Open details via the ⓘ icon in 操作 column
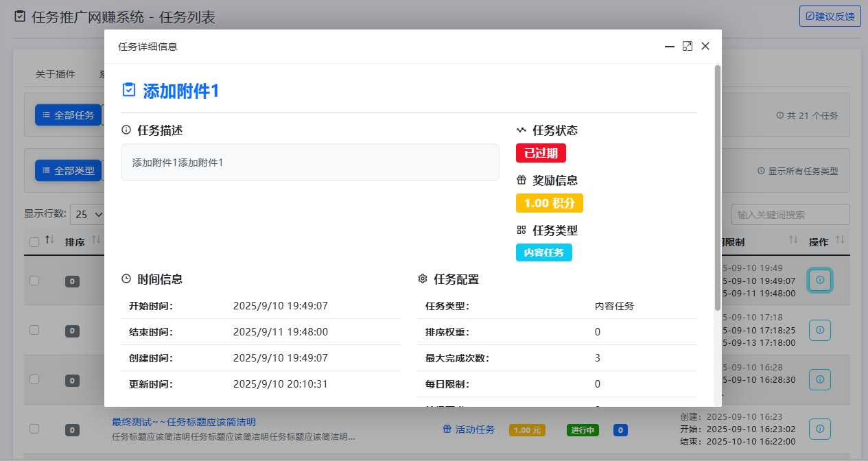Screen dimensions: 868x461 [x=820, y=280]
